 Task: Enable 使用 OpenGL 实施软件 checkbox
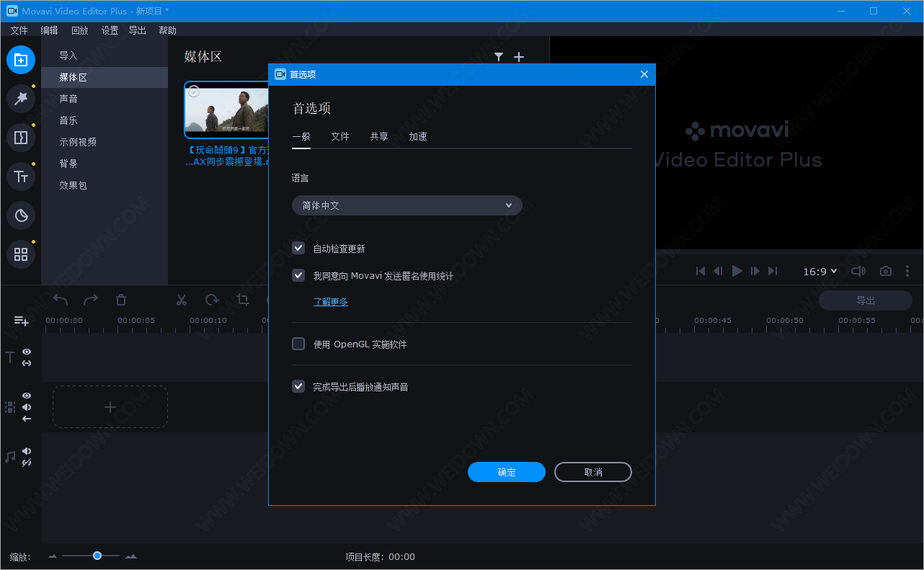tap(298, 344)
